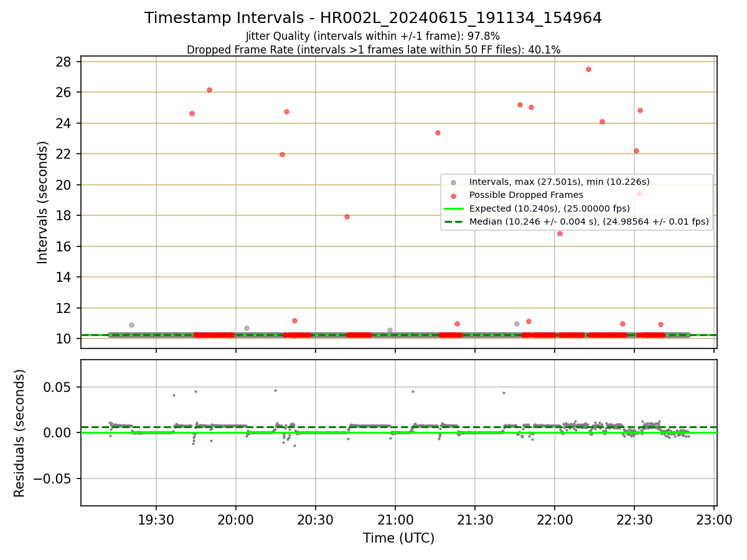Click the gray interval point just after 20:00
747x560 pixels.
tap(247, 328)
